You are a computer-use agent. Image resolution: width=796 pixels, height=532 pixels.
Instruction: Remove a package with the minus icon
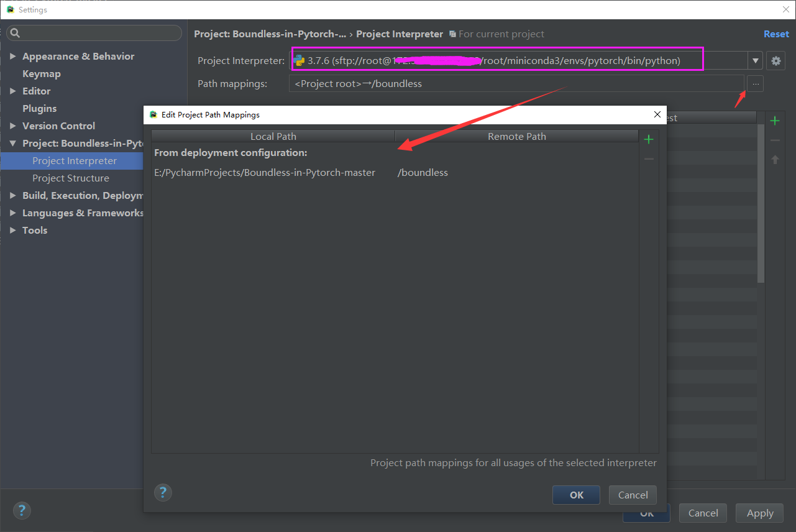click(x=775, y=140)
